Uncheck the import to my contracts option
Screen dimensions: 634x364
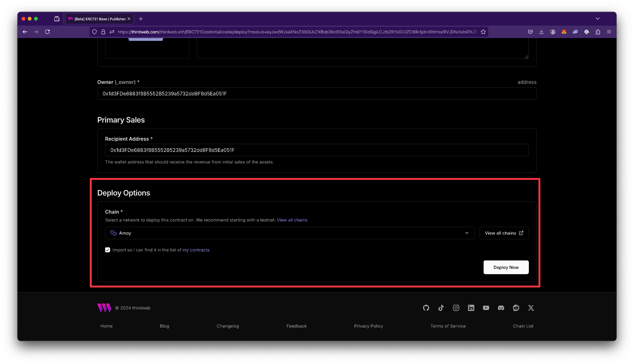coord(108,250)
